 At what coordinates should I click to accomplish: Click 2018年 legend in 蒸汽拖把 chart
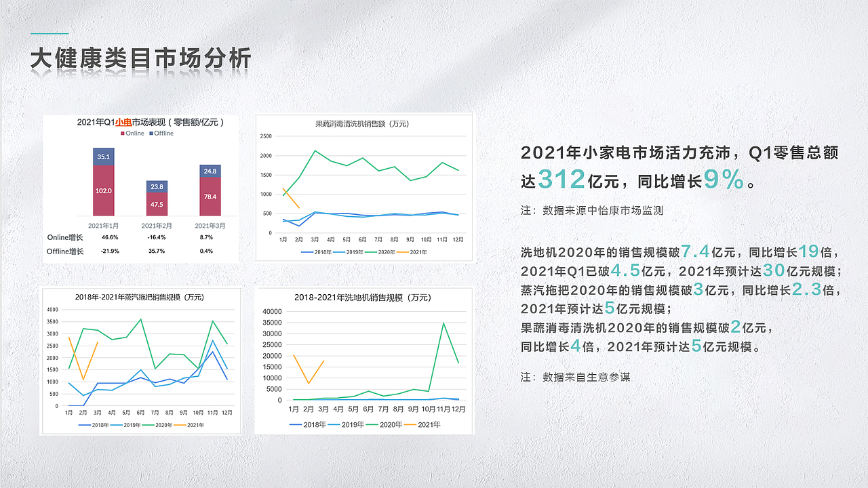point(94,425)
